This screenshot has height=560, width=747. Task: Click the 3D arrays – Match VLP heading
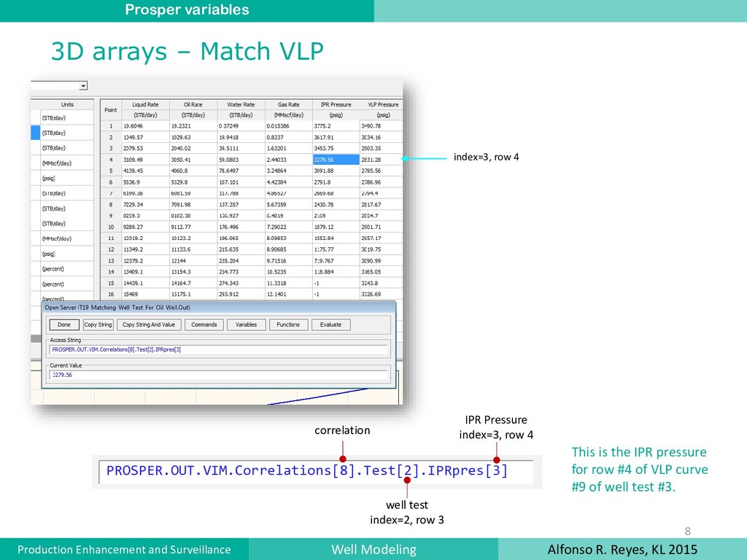187,52
